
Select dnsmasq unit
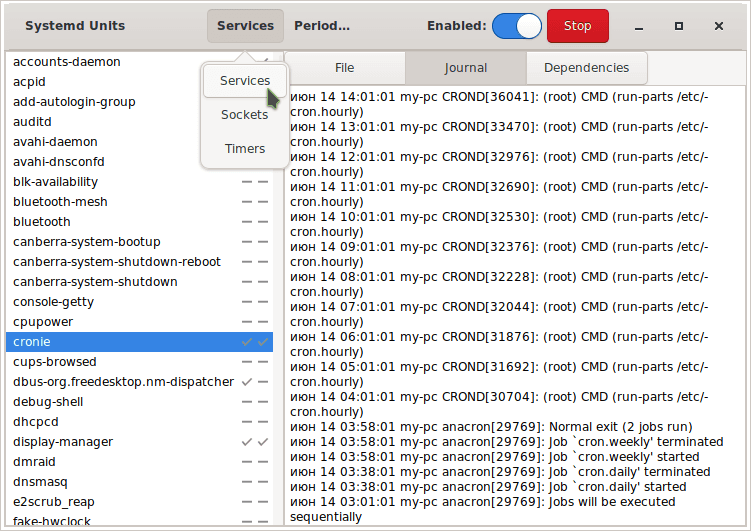pyautogui.click(x=139, y=482)
